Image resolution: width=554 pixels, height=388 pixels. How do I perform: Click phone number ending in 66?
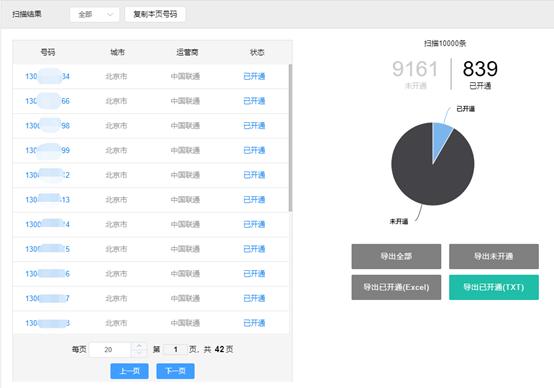47,101
